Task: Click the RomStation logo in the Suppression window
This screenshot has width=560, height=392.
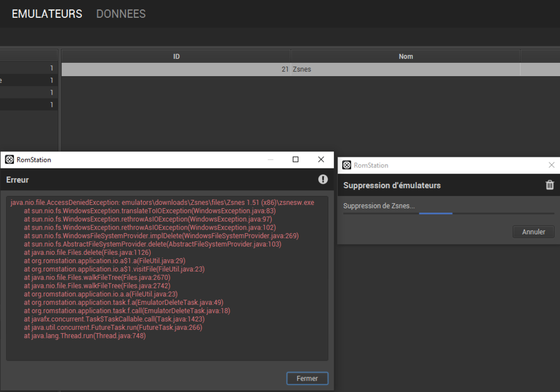Action: 347,165
